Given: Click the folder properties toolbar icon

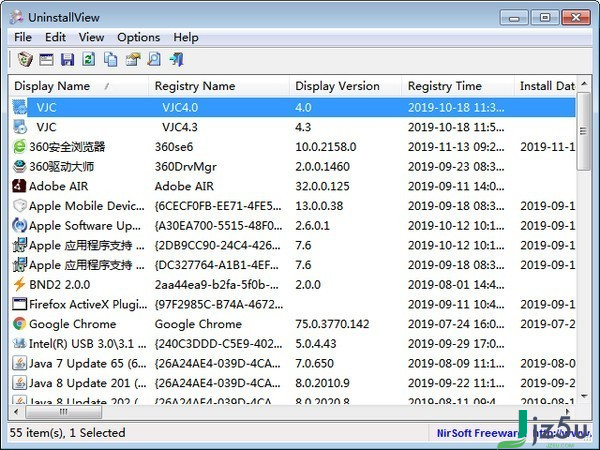Looking at the screenshot, I should [x=133, y=59].
